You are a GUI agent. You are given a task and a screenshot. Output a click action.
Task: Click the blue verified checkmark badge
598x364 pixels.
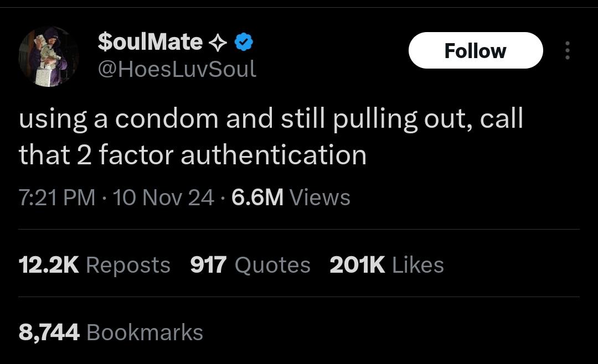click(x=244, y=42)
